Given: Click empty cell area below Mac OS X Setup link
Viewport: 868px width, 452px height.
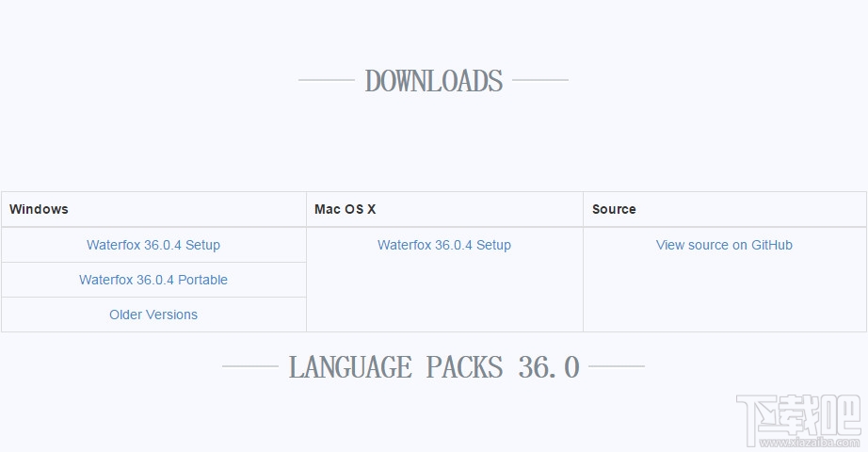Looking at the screenshot, I should (444, 297).
